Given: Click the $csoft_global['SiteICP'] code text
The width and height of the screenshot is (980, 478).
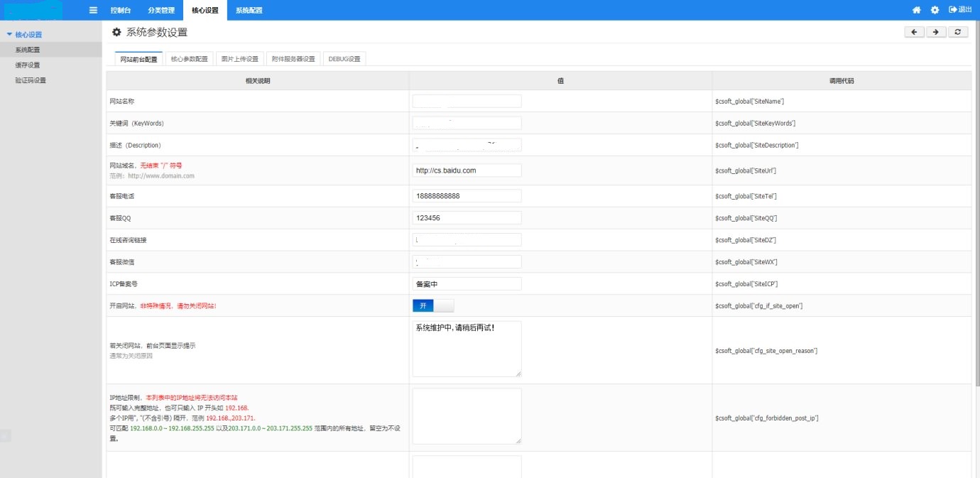Looking at the screenshot, I should click(746, 284).
